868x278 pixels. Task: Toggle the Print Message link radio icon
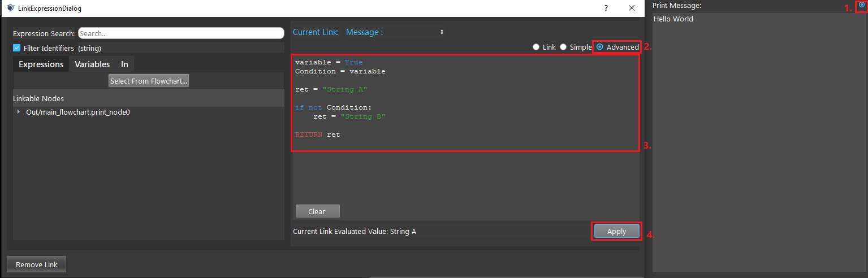[861, 5]
